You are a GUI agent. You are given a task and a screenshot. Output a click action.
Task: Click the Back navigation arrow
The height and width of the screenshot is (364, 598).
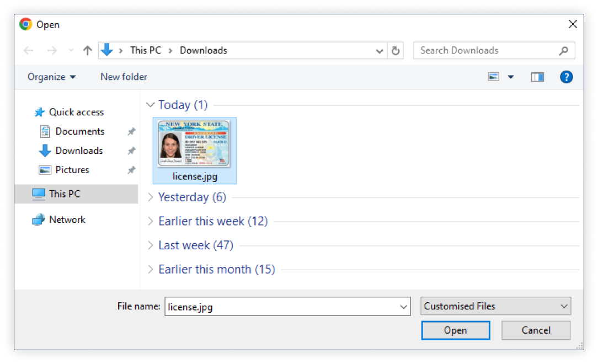pos(29,50)
